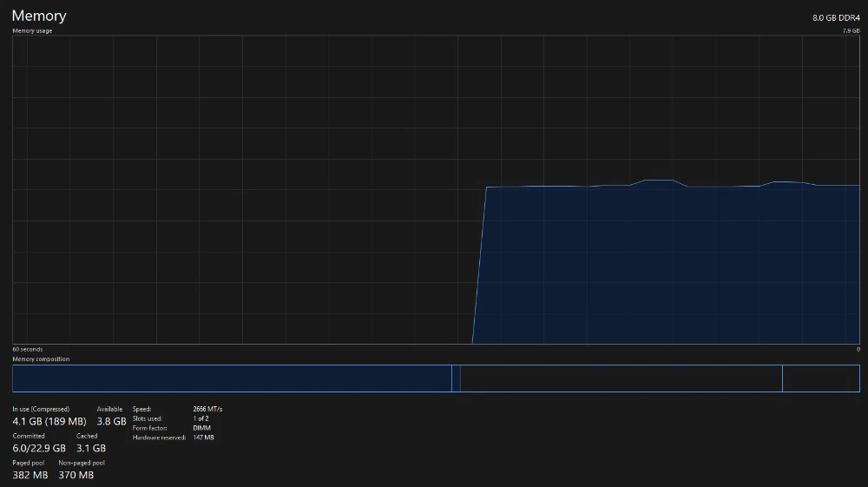Click the "Non-paged pool" label
This screenshot has height=487, width=868.
point(82,463)
